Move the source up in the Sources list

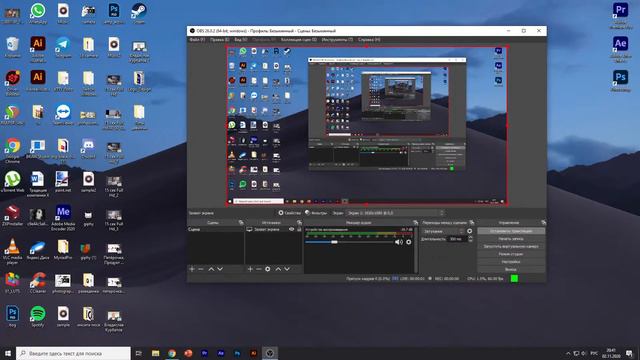point(278,269)
